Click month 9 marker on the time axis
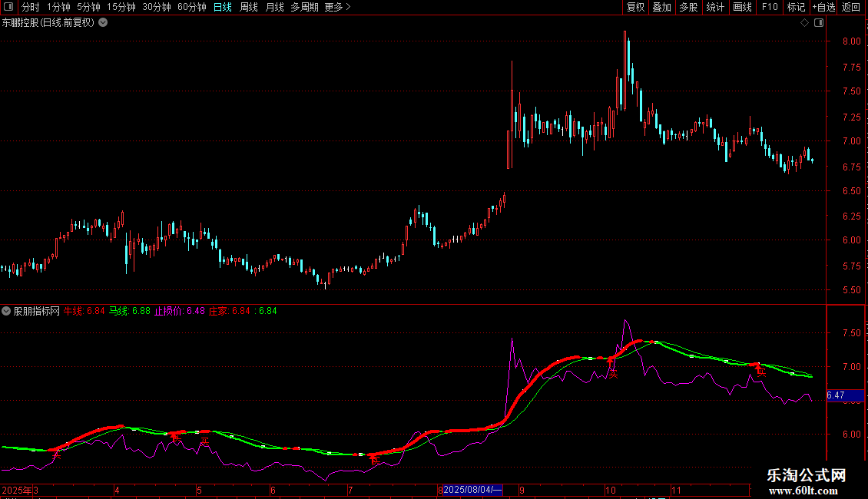Screen dimensions: 868x499 click(522, 490)
